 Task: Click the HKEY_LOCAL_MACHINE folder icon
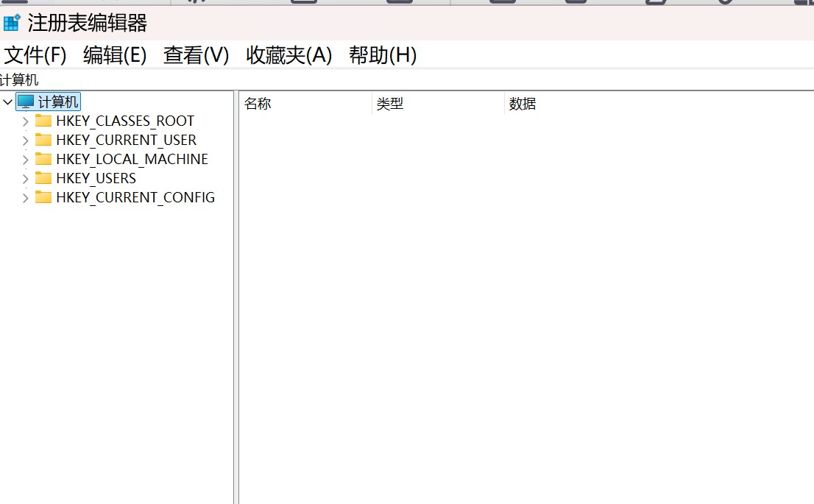coord(43,159)
